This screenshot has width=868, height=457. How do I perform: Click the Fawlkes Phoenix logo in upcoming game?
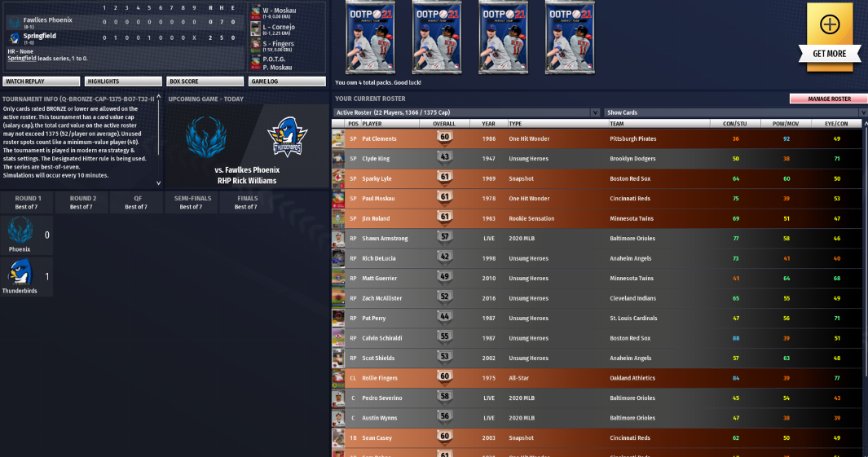point(206,137)
